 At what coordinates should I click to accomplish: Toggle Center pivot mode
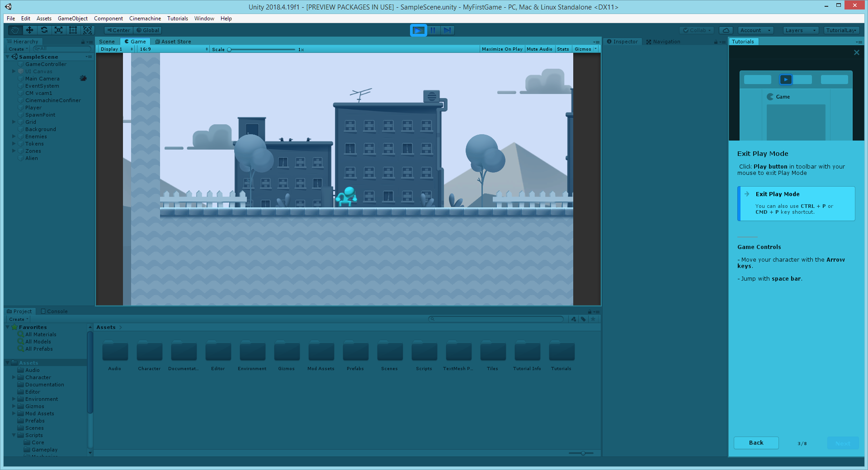point(118,30)
